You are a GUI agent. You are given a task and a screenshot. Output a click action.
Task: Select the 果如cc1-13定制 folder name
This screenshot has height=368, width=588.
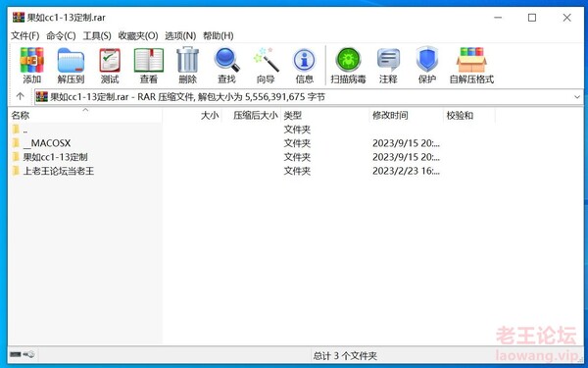[x=56, y=157]
